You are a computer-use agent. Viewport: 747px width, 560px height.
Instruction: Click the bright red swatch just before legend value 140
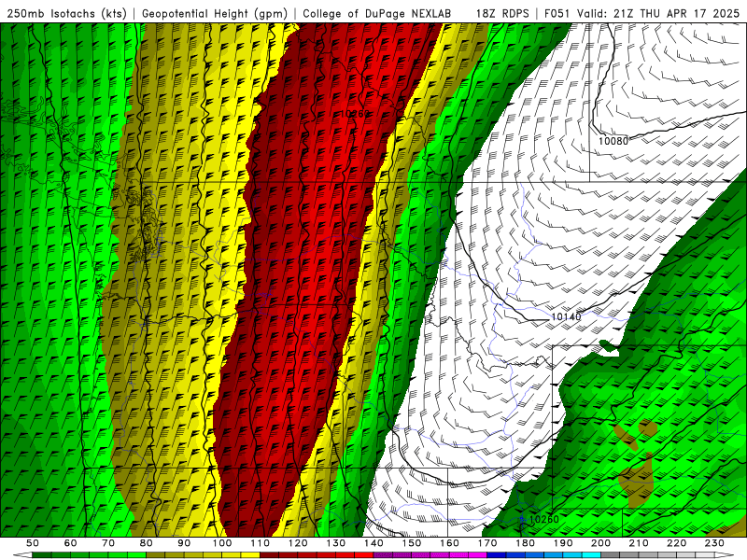coord(364,555)
